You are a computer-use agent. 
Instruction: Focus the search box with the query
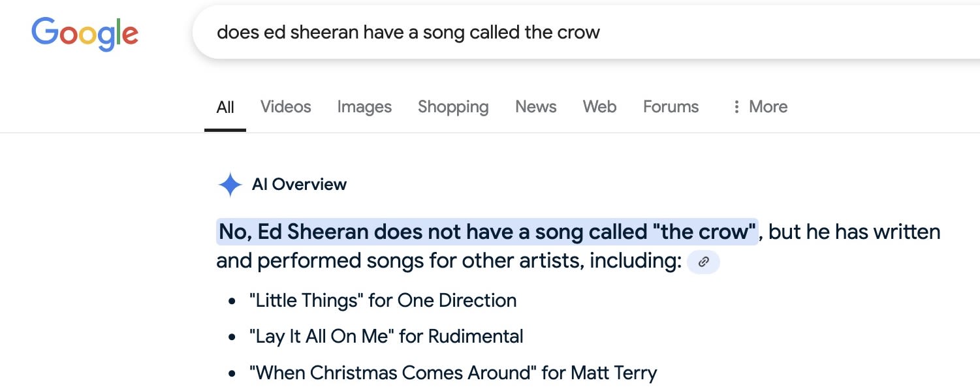(x=586, y=32)
